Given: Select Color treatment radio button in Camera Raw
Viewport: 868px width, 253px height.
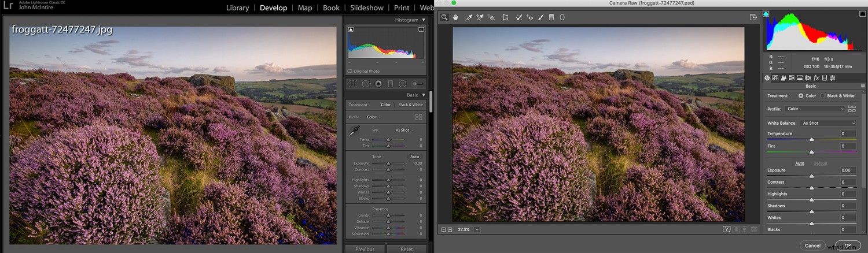Looking at the screenshot, I should (801, 96).
